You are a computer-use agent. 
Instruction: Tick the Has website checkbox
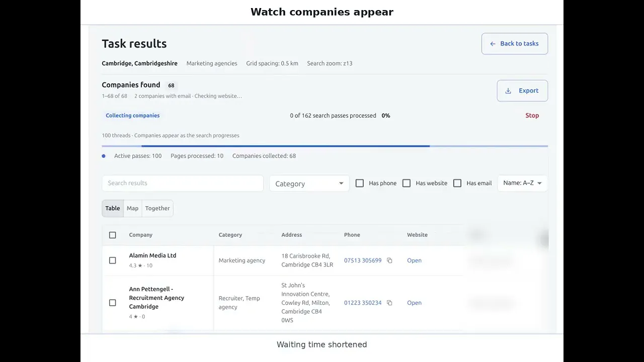pos(407,183)
